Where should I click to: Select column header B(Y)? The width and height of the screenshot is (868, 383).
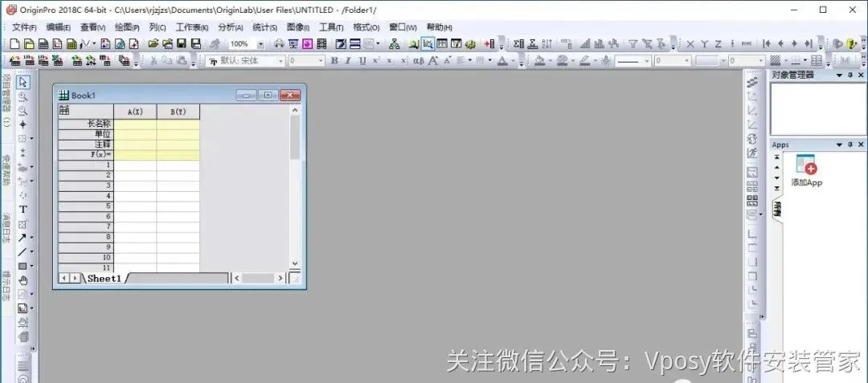coord(178,112)
